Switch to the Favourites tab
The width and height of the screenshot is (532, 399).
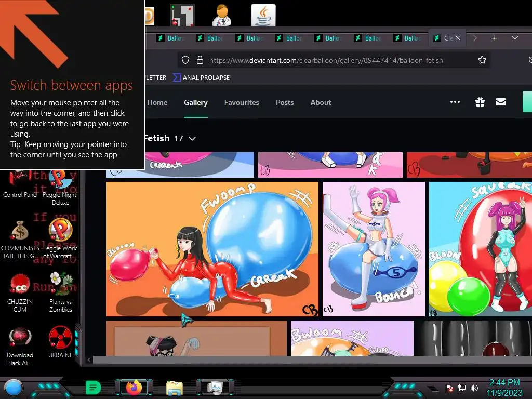coord(242,102)
